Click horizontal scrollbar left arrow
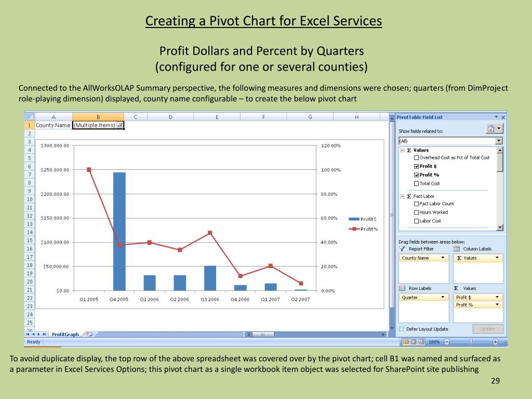This screenshot has width=532, height=399. coord(249,335)
